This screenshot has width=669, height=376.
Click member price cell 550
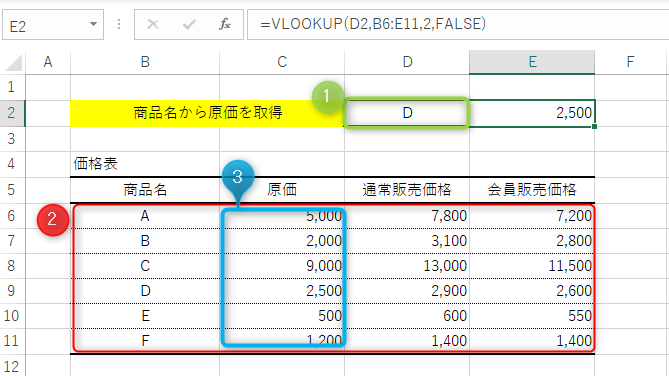532,316
